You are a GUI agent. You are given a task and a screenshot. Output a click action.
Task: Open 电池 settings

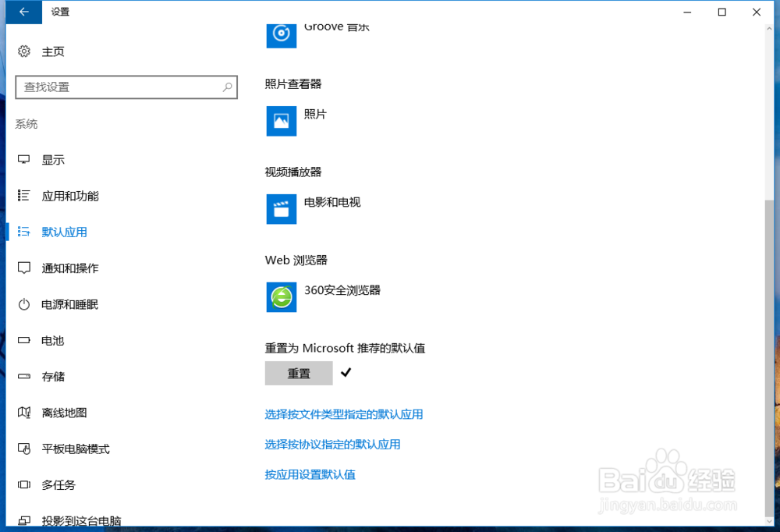coord(53,340)
